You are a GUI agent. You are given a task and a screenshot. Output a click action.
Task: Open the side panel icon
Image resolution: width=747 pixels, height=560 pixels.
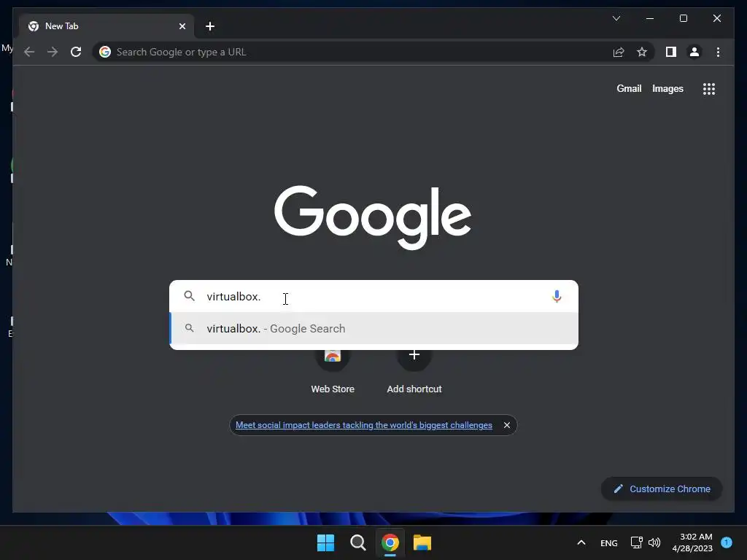[x=671, y=52]
